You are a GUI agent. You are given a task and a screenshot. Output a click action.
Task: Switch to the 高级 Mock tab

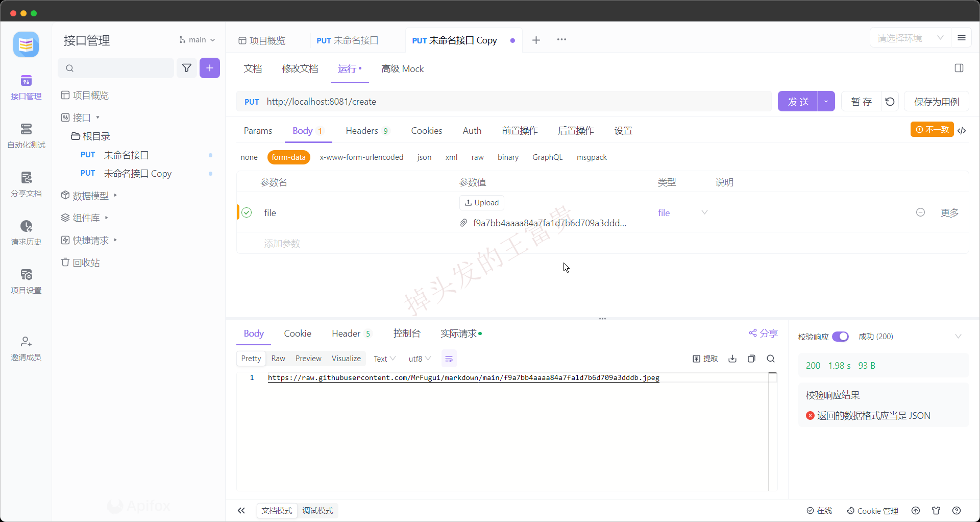point(402,69)
